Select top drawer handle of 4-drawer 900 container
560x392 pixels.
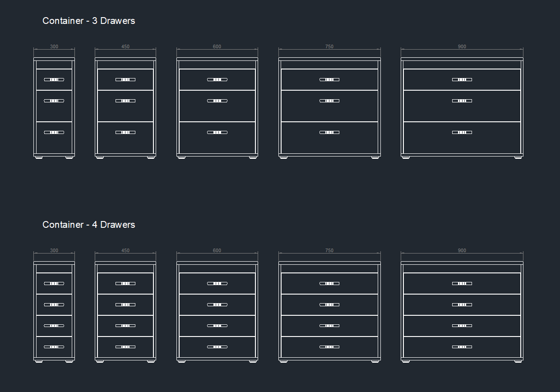tap(462, 284)
